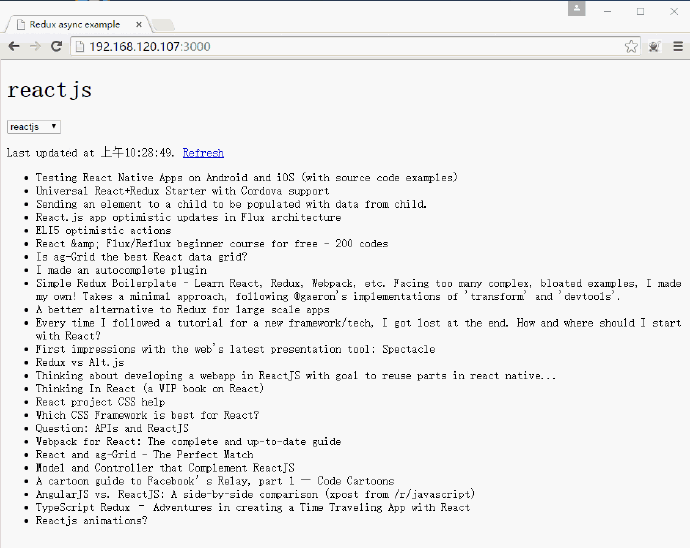The height and width of the screenshot is (548, 690).
Task: Click 'React.js app optimistic updates in Flux architecture'
Action: coord(188,217)
